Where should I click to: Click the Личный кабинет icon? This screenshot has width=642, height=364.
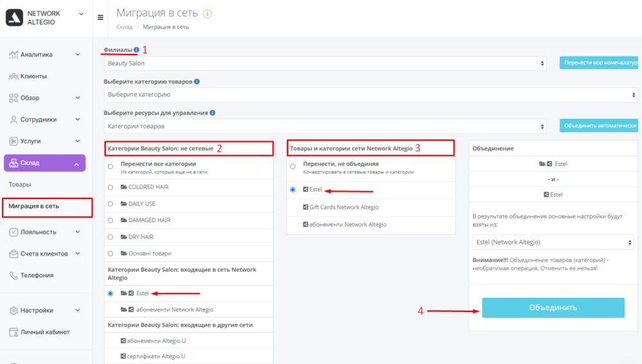pos(13,332)
